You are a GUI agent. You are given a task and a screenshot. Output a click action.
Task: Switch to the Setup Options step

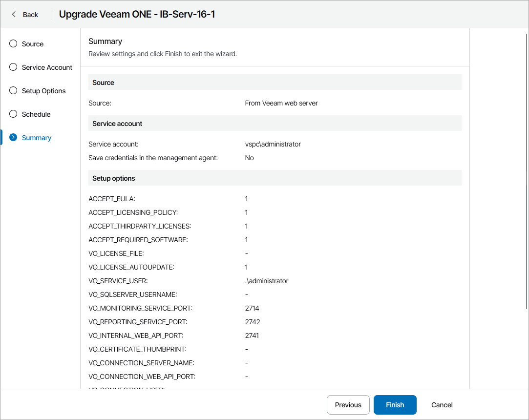tap(43, 91)
